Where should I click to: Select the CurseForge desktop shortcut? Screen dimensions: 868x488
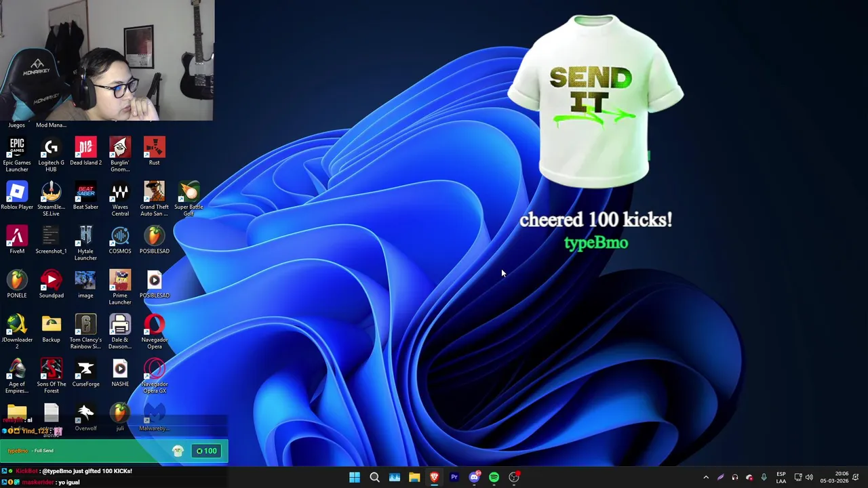(x=85, y=373)
